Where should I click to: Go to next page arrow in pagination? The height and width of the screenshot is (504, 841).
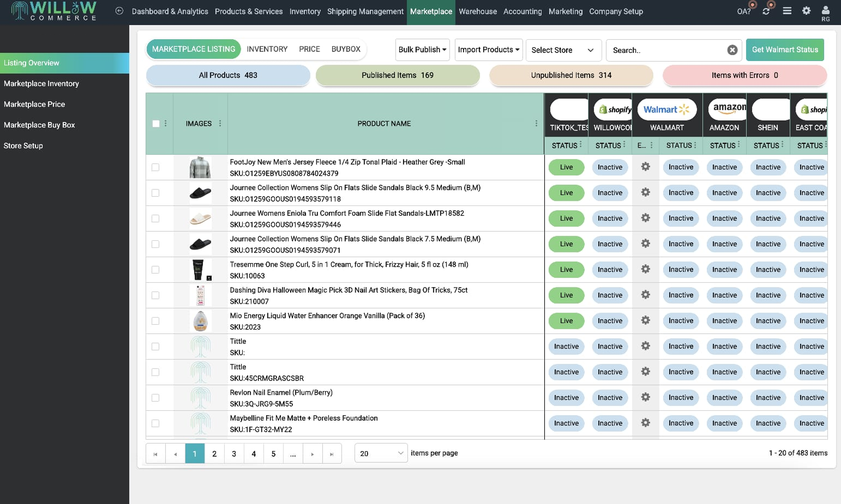pyautogui.click(x=312, y=454)
